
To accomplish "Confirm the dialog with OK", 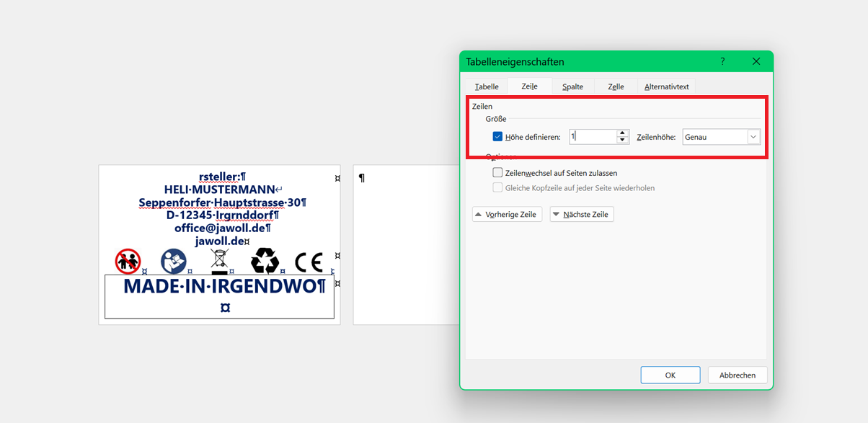I will point(670,375).
